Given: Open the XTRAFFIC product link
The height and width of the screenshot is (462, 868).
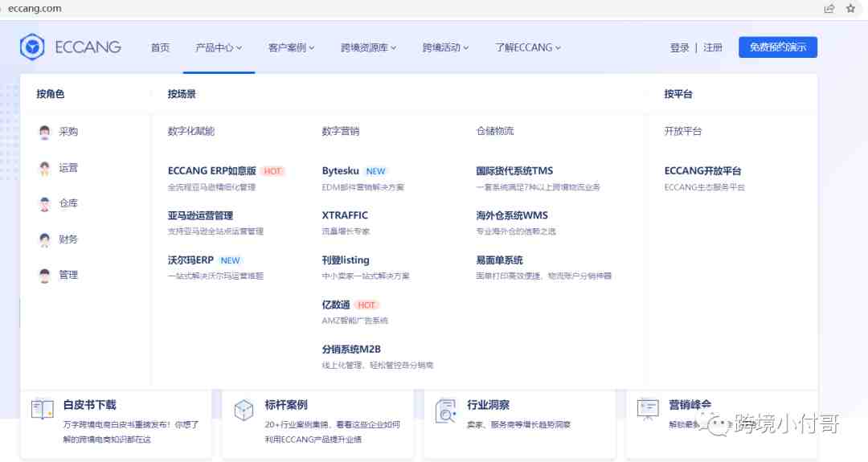Looking at the screenshot, I should (345, 215).
